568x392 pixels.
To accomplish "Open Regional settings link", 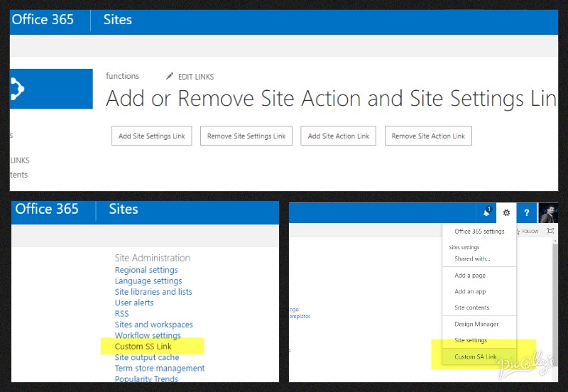I will click(146, 270).
